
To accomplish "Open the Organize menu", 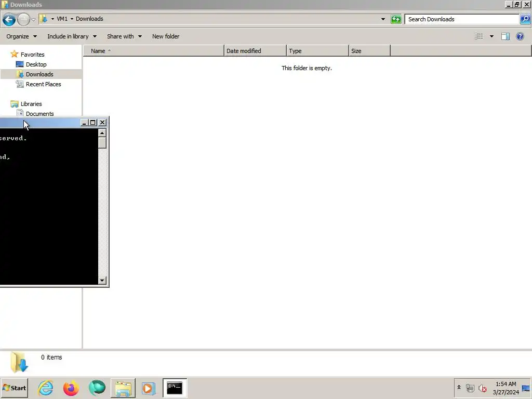I will 21,36.
